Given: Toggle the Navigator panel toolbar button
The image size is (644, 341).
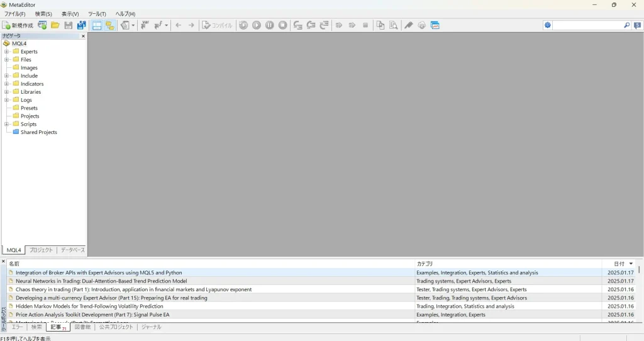Looking at the screenshot, I should coord(109,25).
